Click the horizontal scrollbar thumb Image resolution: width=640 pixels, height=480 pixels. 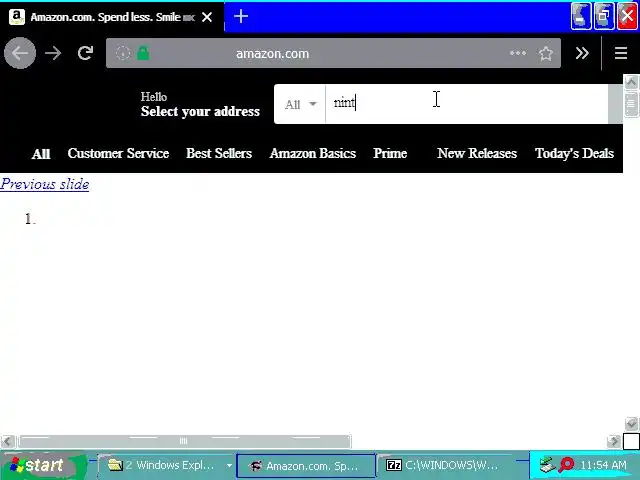[184, 441]
